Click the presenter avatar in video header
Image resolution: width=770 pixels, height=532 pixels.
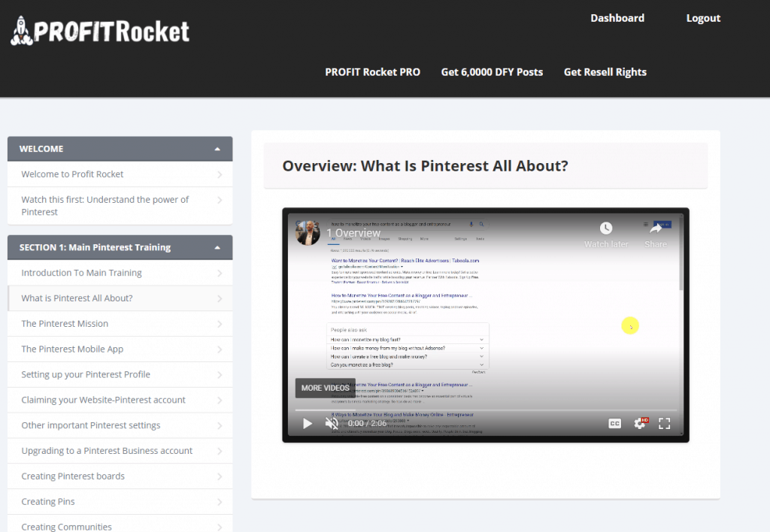(308, 233)
